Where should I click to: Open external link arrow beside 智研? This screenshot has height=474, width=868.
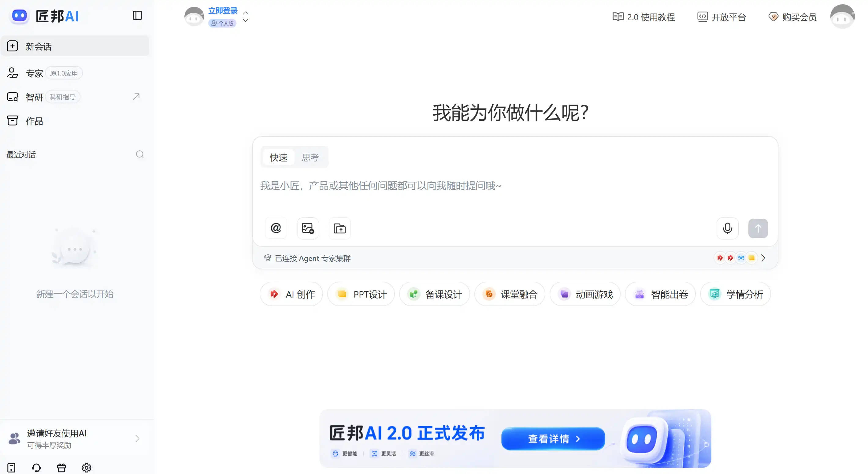pos(136,97)
